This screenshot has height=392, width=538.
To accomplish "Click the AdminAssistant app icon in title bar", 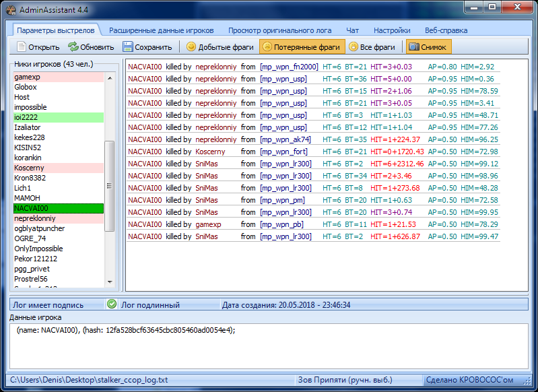I will [x=11, y=10].
